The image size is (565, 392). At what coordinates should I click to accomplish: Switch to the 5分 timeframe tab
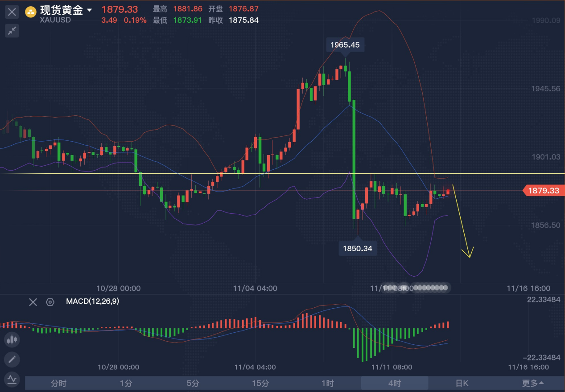(x=193, y=383)
